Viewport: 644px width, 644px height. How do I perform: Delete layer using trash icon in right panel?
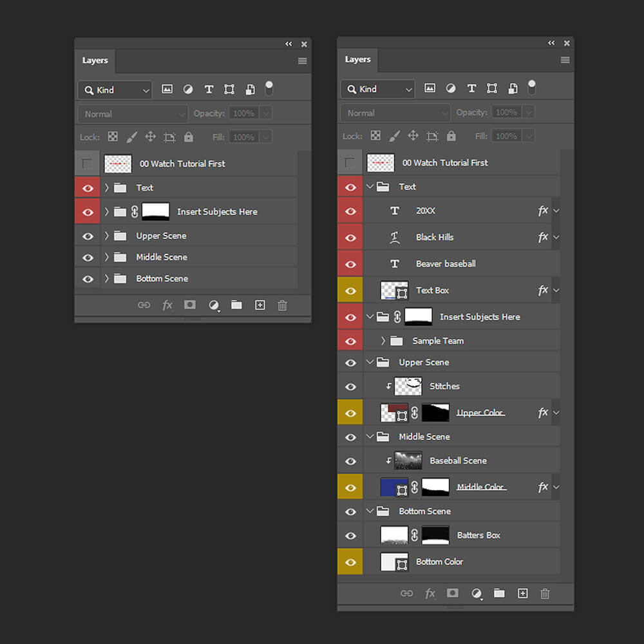click(545, 594)
